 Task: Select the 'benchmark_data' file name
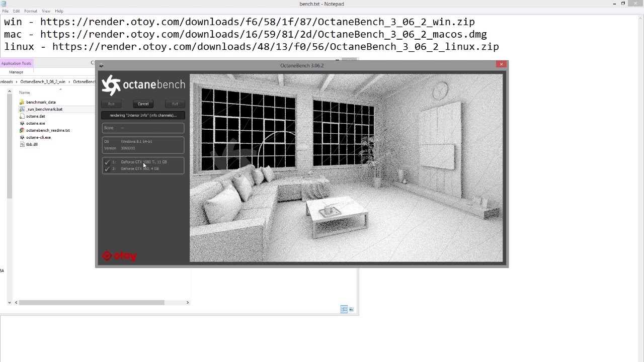[41, 102]
